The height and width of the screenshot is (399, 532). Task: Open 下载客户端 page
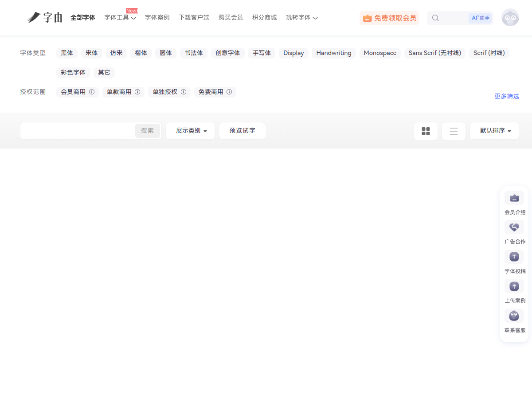click(x=194, y=18)
